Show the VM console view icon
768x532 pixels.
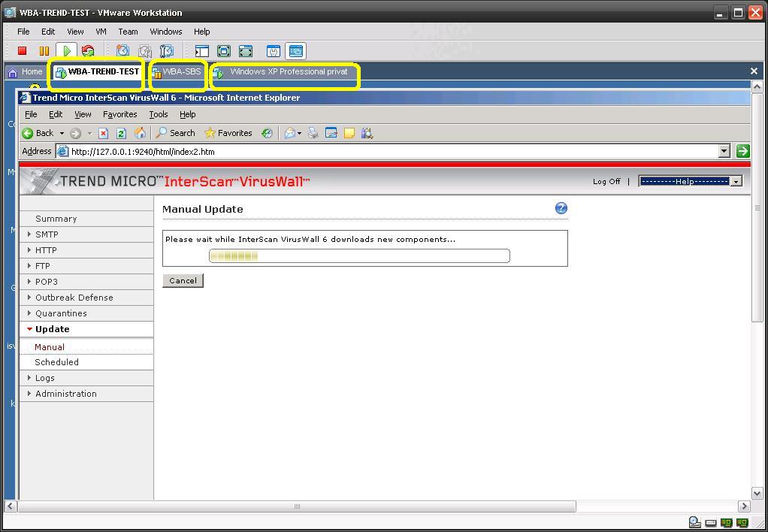296,51
